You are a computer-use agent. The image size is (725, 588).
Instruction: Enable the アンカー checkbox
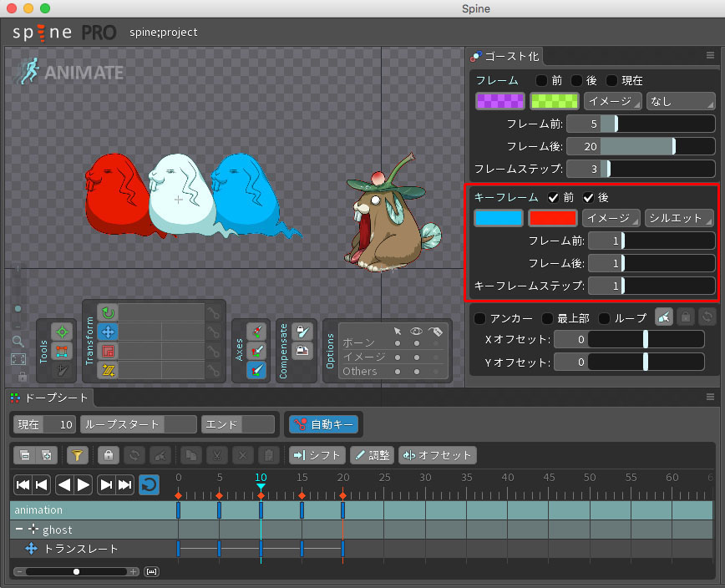coord(480,318)
